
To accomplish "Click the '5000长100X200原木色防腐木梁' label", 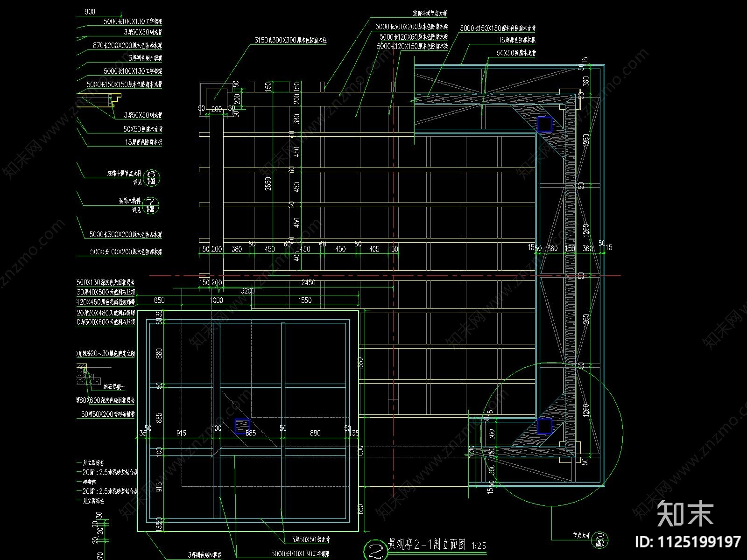I will [126, 252].
